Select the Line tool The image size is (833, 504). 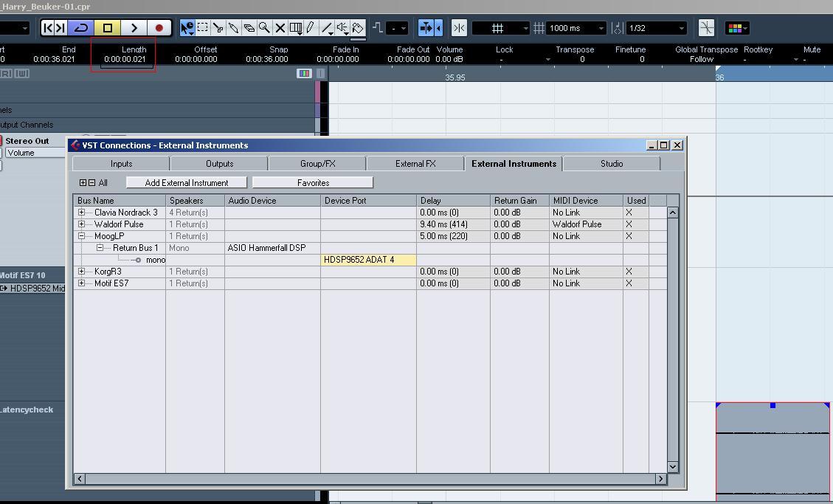click(327, 27)
